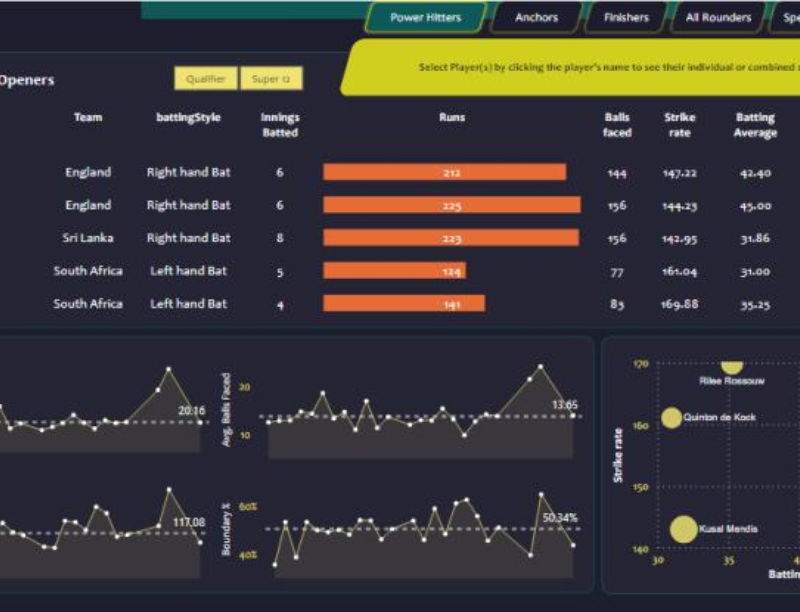800x612 pixels.
Task: Click the balls faced value 83
Action: pyautogui.click(x=617, y=304)
